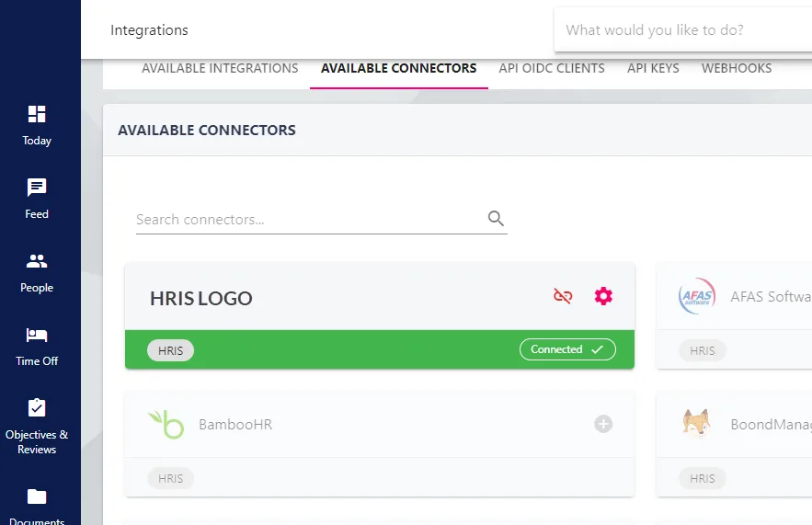Click the BambooHR connector name
This screenshot has width=812, height=525.
(235, 425)
